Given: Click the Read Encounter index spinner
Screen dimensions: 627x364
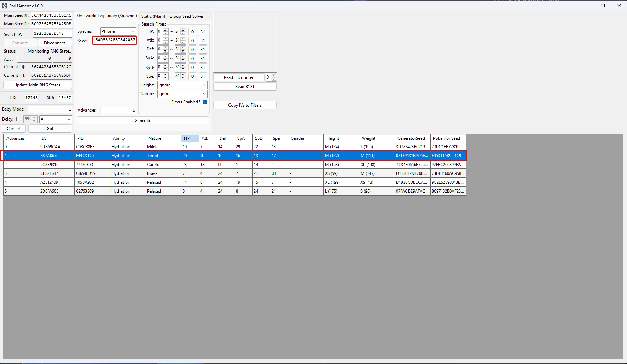Looking at the screenshot, I should pos(271,77).
